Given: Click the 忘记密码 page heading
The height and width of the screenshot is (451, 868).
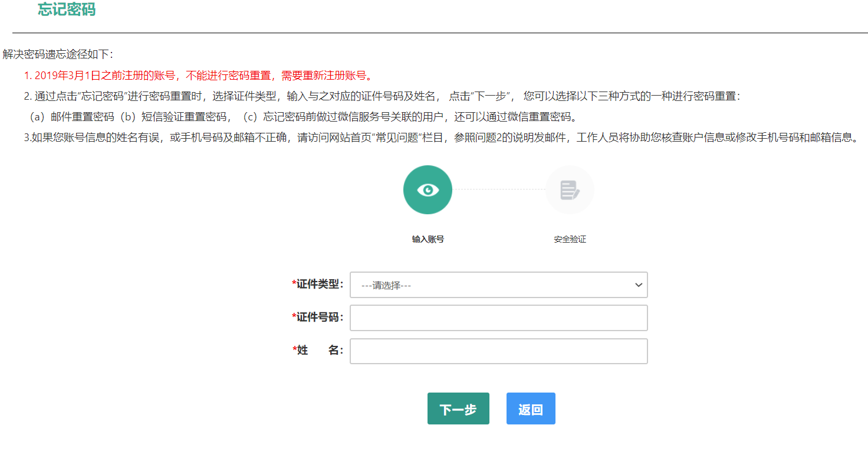Looking at the screenshot, I should pos(66,9).
